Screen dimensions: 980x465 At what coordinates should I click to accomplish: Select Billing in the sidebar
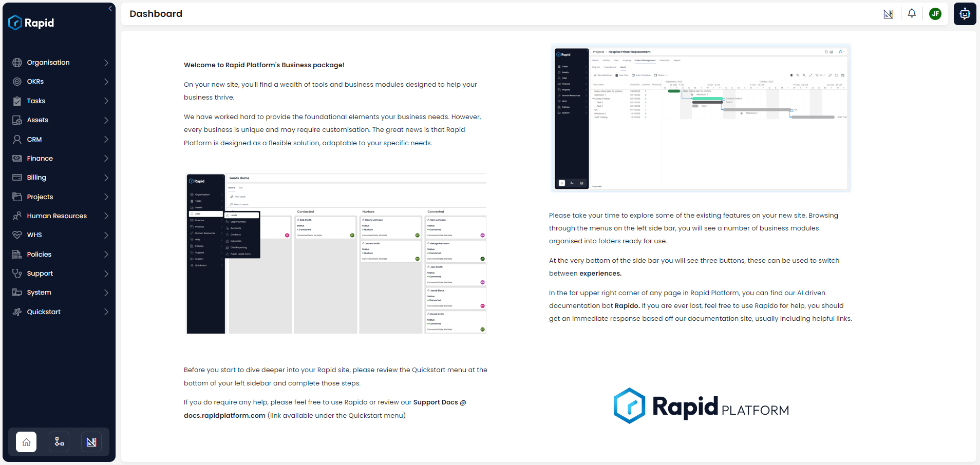coord(59,178)
